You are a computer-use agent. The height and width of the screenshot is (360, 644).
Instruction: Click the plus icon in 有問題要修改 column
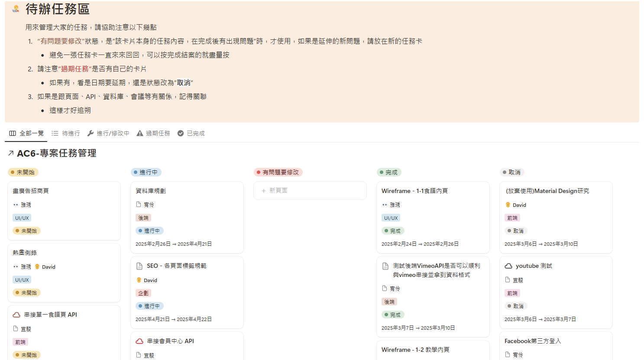click(x=263, y=191)
